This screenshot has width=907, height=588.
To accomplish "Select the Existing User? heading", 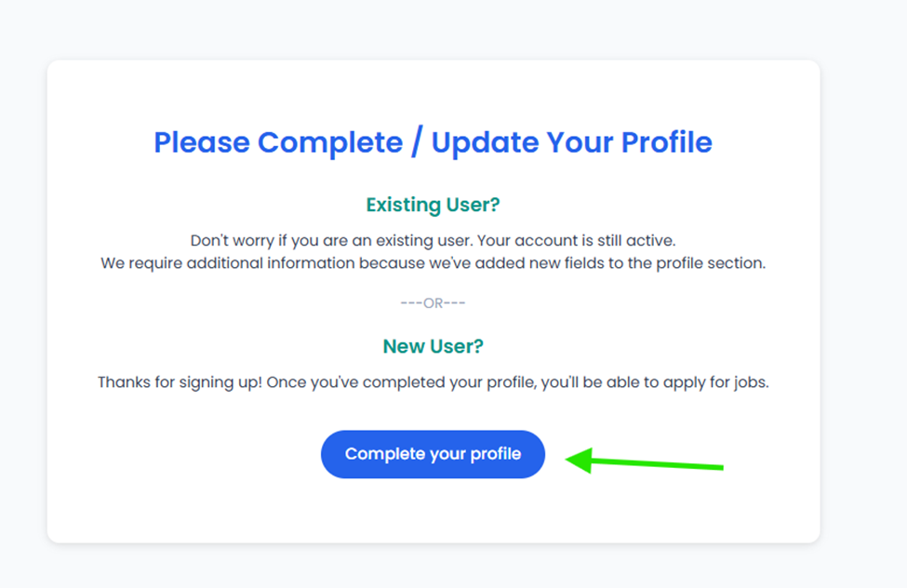I will click(433, 205).
